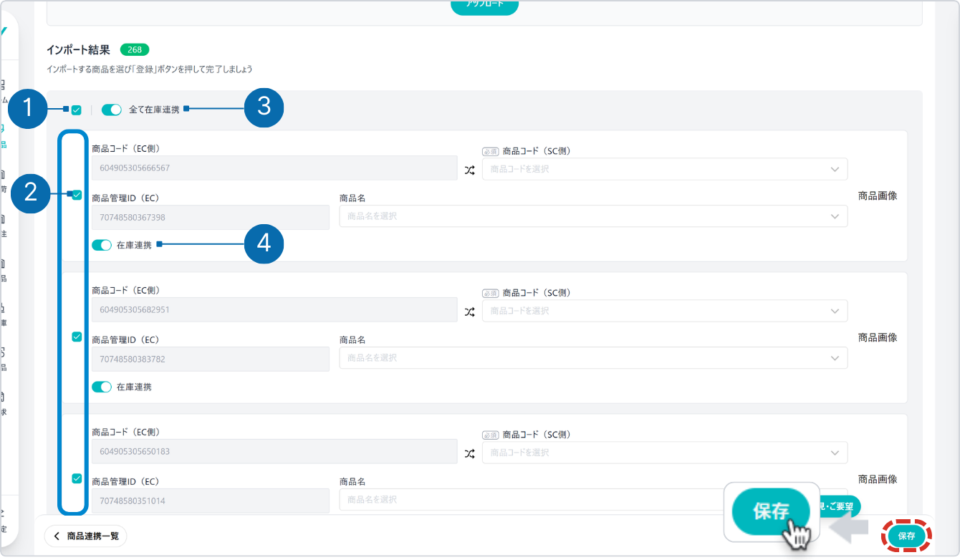Viewport: 960px width, 560px height.
Task: Open second product's 商品コード(SC側) dropdown
Action: [664, 311]
